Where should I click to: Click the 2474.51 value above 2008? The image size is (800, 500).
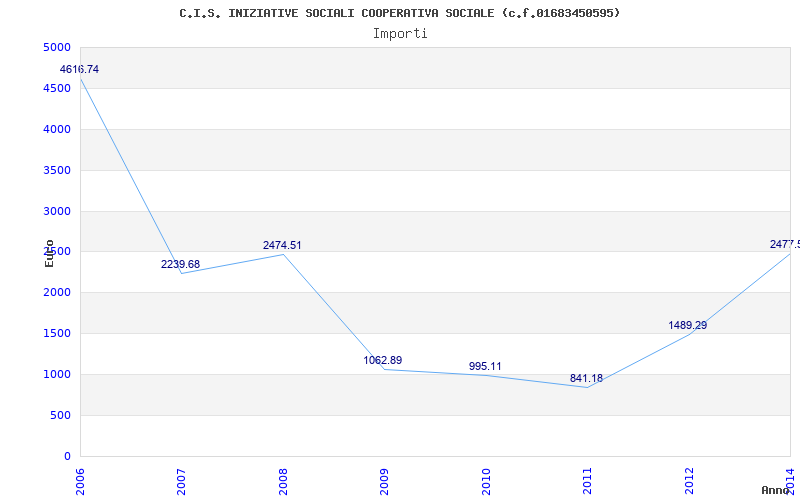click(x=282, y=245)
